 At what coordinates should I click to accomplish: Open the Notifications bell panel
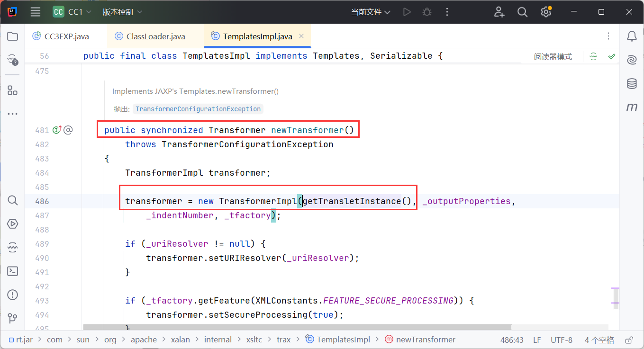point(632,36)
